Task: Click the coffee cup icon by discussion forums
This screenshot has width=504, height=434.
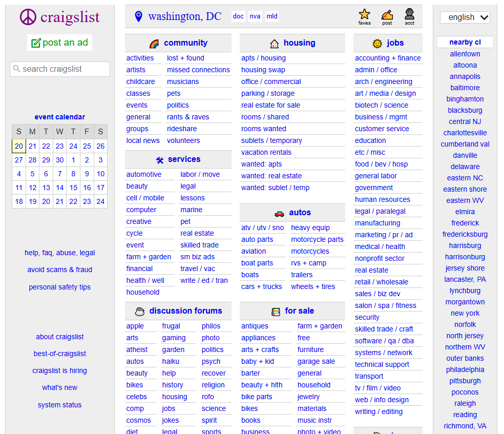Action: coord(140,312)
